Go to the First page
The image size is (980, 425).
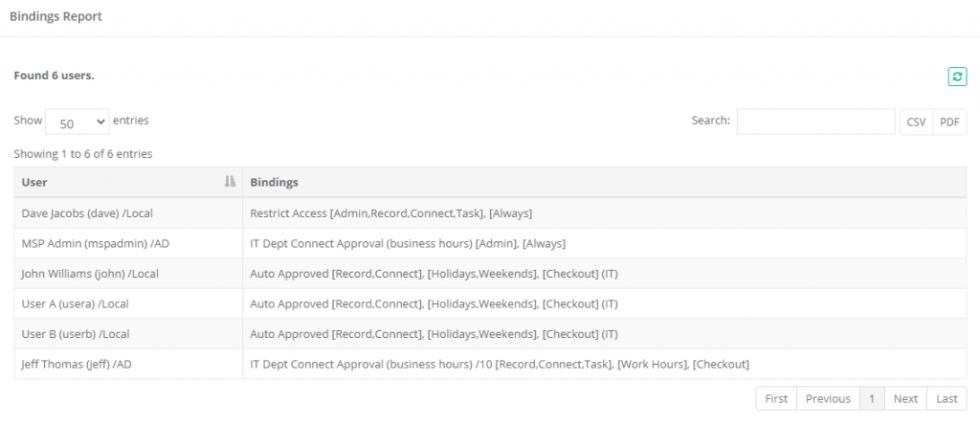click(x=776, y=398)
